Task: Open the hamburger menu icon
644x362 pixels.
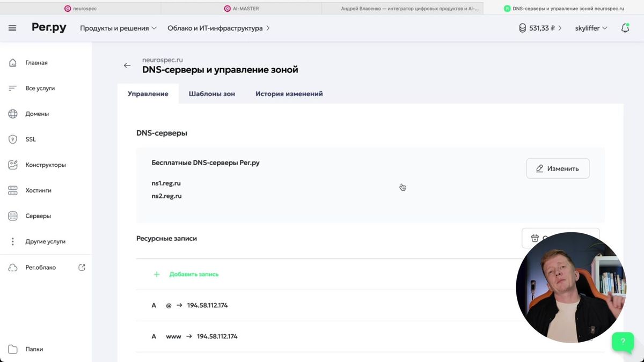Action: pyautogui.click(x=12, y=28)
